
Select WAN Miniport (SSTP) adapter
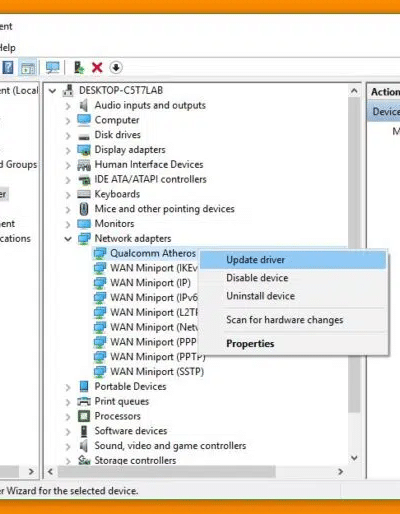(157, 372)
